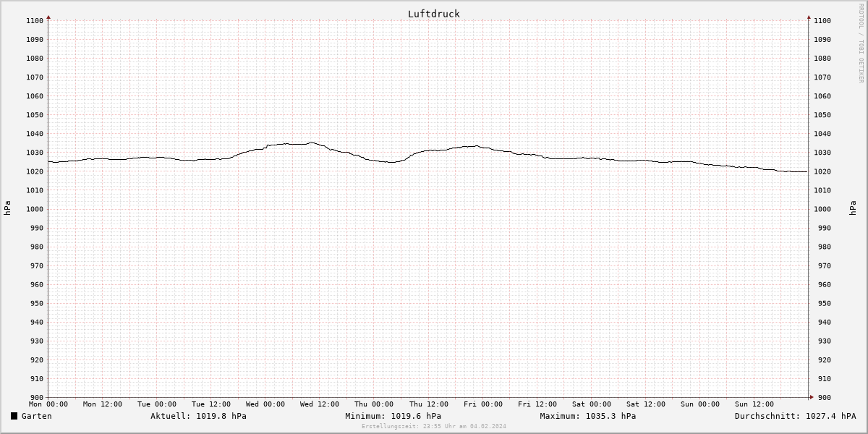Click the Mon 12:00 x-axis label
This screenshot has height=434, width=868.
[x=103, y=404]
